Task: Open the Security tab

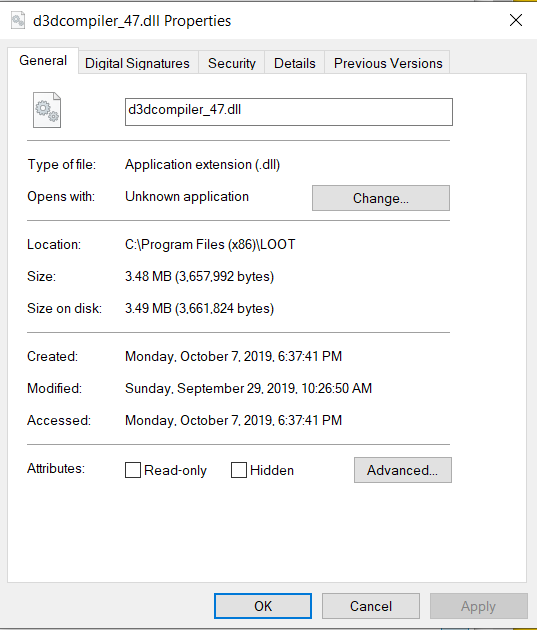Action: (232, 63)
